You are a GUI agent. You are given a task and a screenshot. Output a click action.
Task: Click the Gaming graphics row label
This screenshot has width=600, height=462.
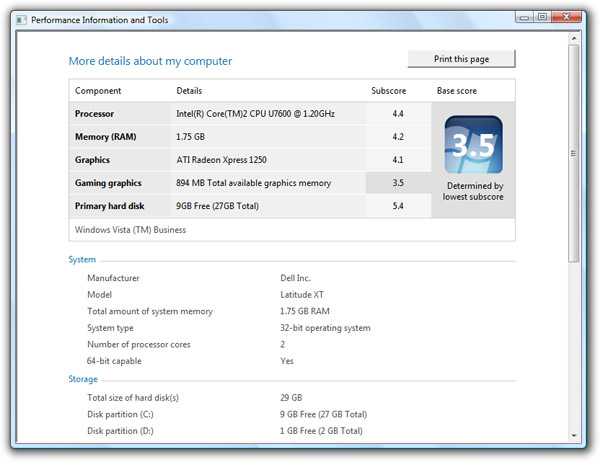click(x=108, y=183)
